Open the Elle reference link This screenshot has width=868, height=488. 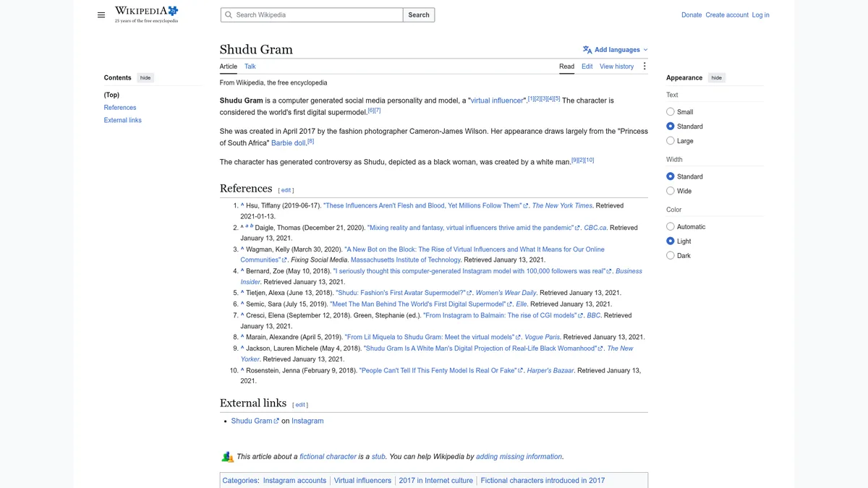tap(522, 304)
